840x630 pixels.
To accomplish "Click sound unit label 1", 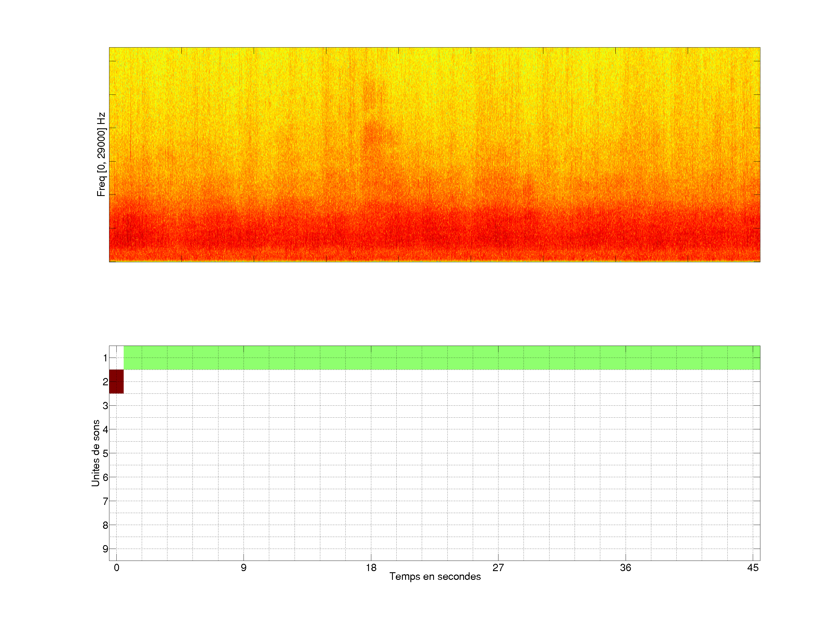I will (105, 358).
